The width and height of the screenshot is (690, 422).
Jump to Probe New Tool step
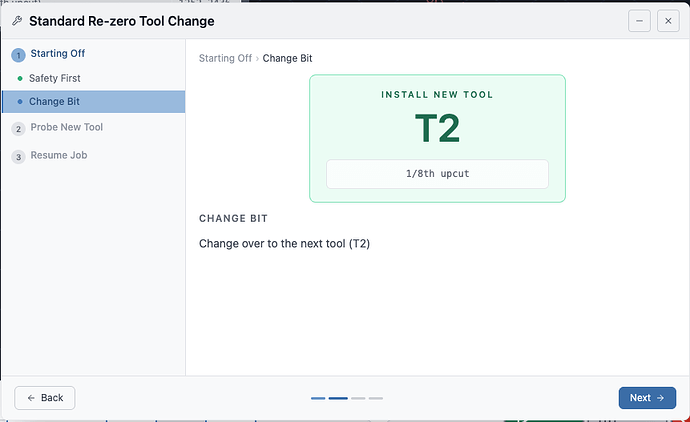pos(66,127)
